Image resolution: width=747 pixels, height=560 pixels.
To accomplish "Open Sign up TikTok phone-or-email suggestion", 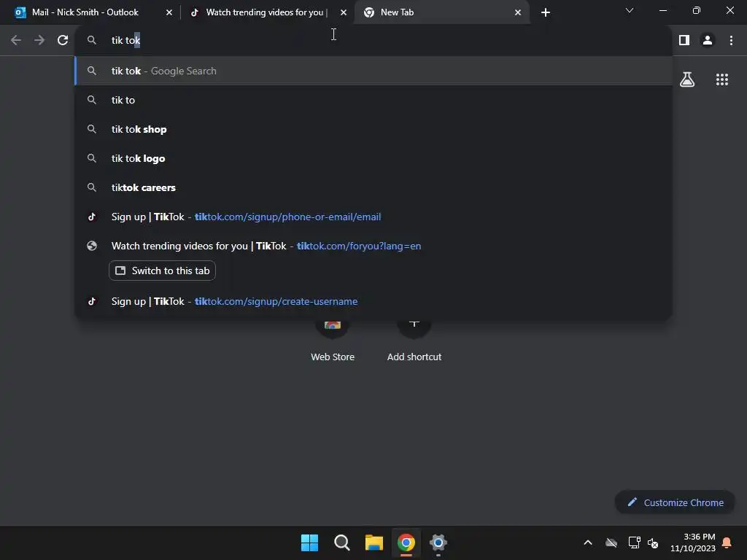I will [374, 217].
